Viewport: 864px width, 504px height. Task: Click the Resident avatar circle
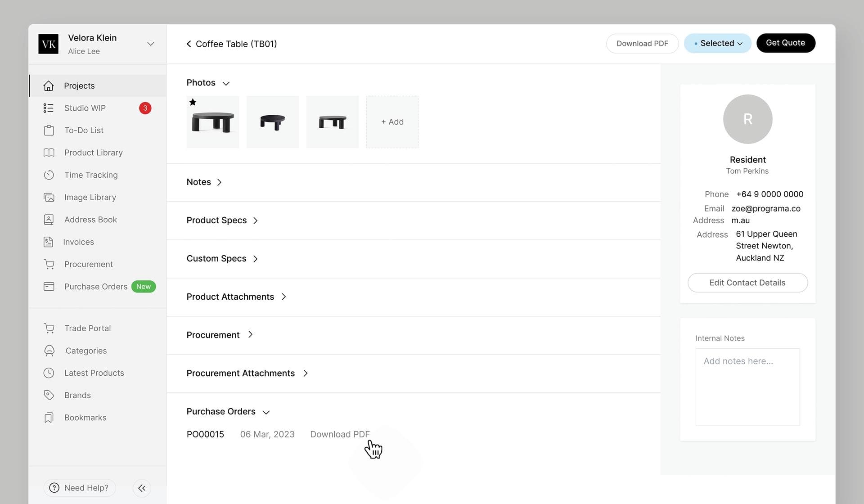pos(747,119)
